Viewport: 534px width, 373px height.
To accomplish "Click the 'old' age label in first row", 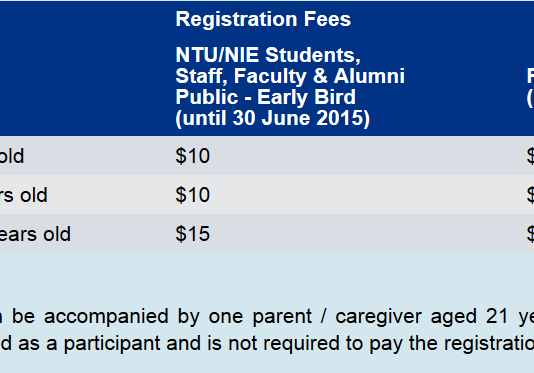I will (12, 156).
